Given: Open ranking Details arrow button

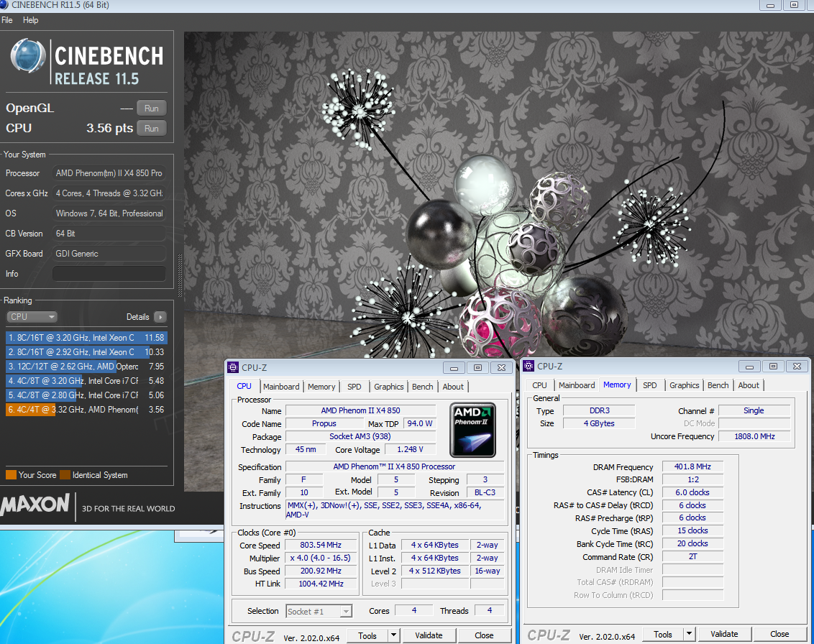Looking at the screenshot, I should pos(160,317).
